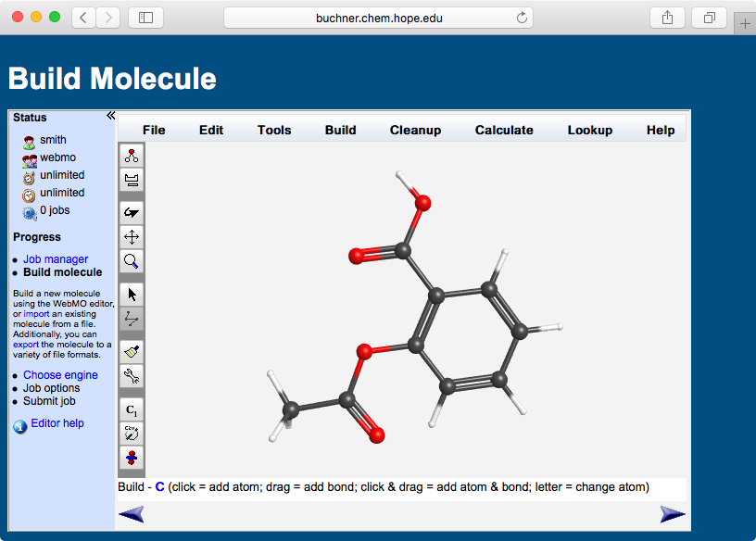The width and height of the screenshot is (756, 541).
Task: Select the Zoom magnifier tool
Action: (131, 261)
